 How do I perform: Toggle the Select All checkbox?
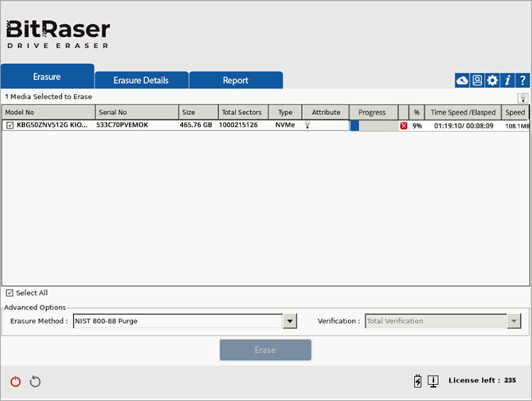click(x=9, y=293)
